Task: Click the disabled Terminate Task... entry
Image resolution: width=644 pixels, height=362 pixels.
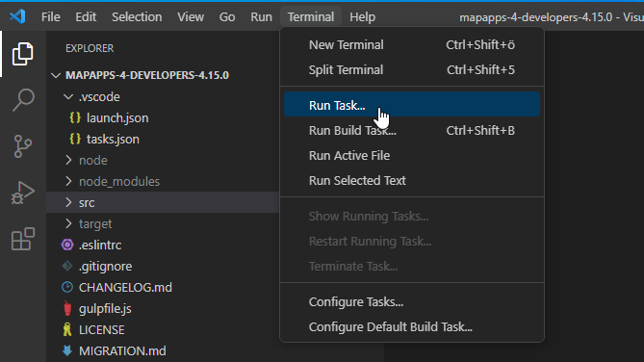Action: [412, 267]
